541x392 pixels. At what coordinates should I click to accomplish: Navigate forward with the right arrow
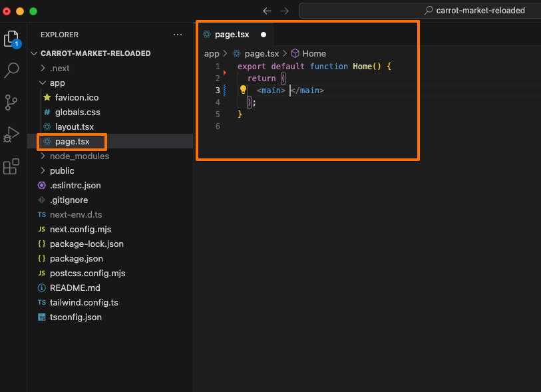284,11
